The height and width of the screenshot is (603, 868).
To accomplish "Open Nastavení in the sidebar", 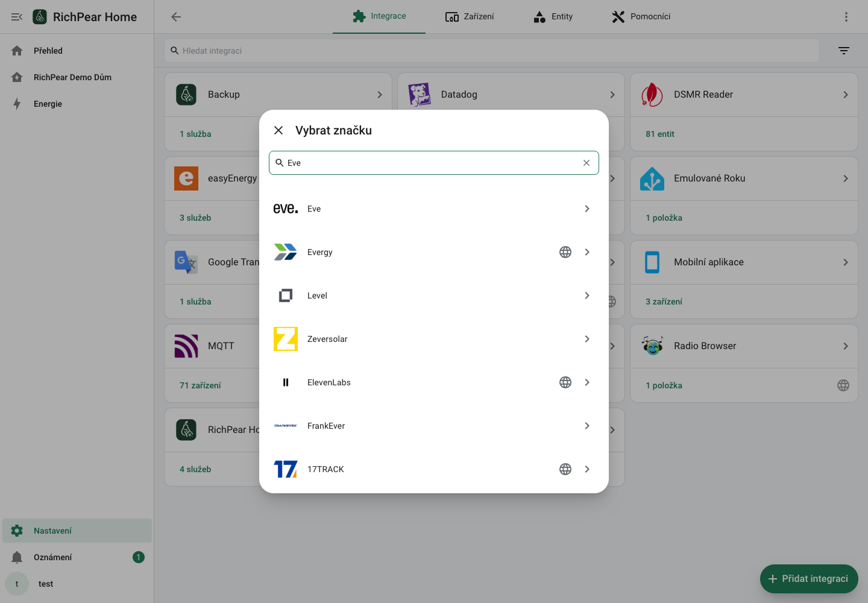I will coord(77,531).
